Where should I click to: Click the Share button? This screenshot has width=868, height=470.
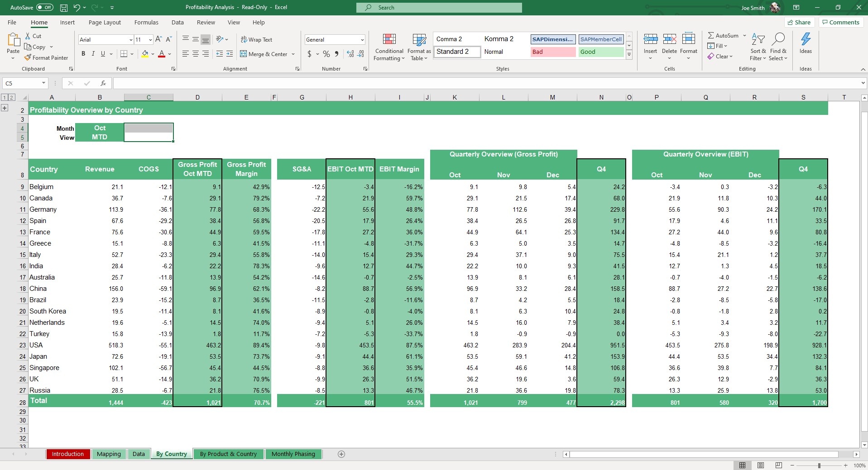[799, 22]
